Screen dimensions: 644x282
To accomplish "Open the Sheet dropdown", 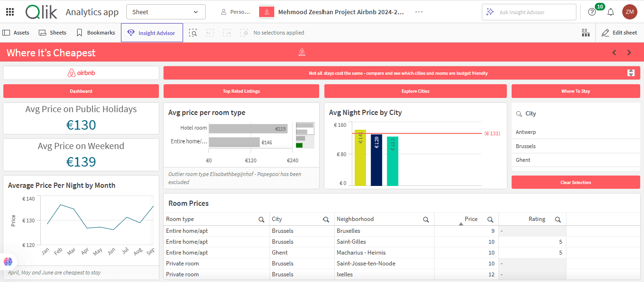I will pyautogui.click(x=166, y=12).
